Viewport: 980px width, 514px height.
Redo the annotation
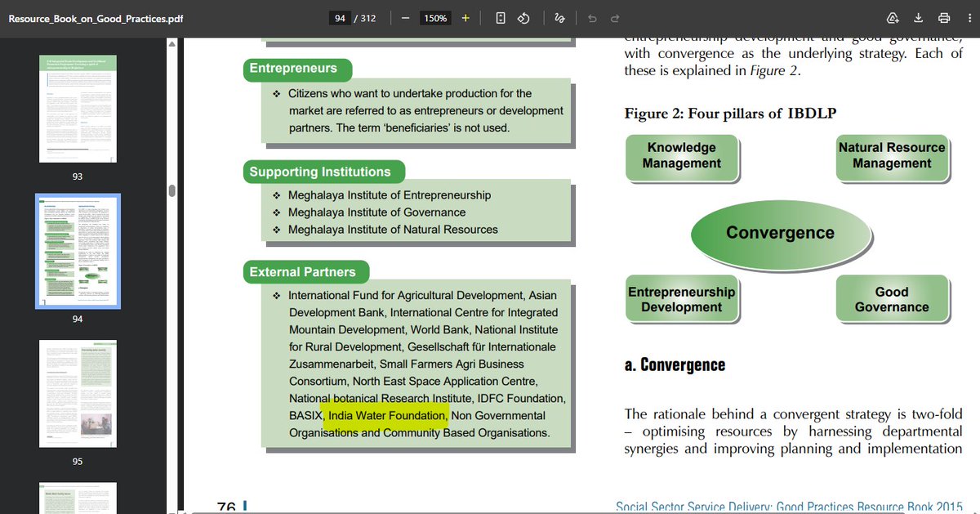click(615, 18)
